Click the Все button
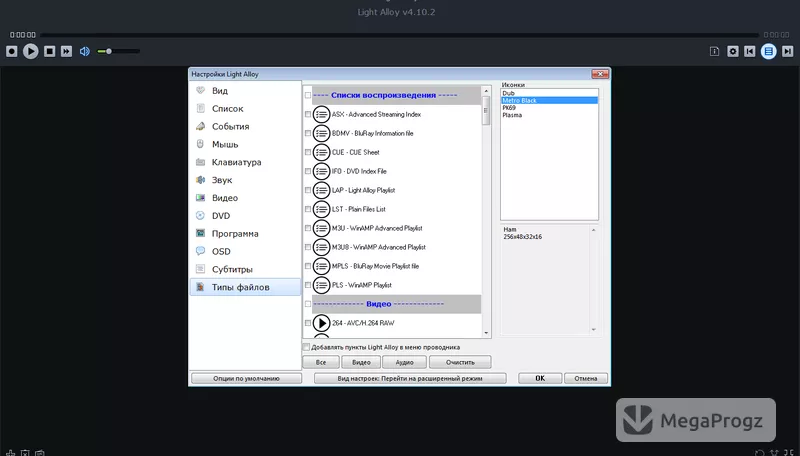 321,362
